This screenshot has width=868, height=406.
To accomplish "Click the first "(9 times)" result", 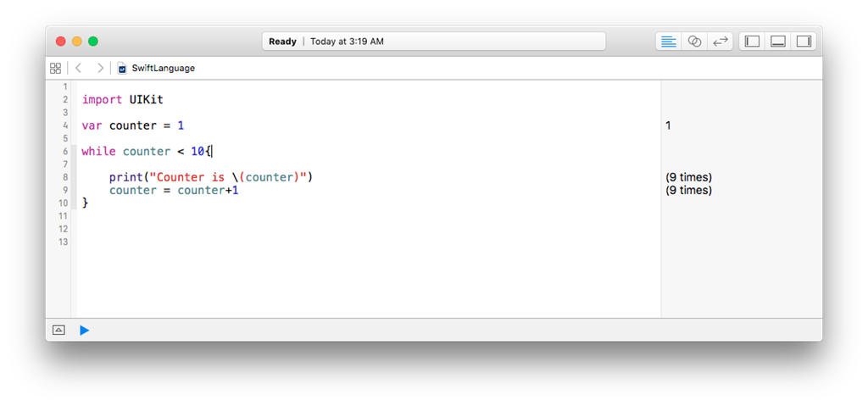I will tap(688, 177).
